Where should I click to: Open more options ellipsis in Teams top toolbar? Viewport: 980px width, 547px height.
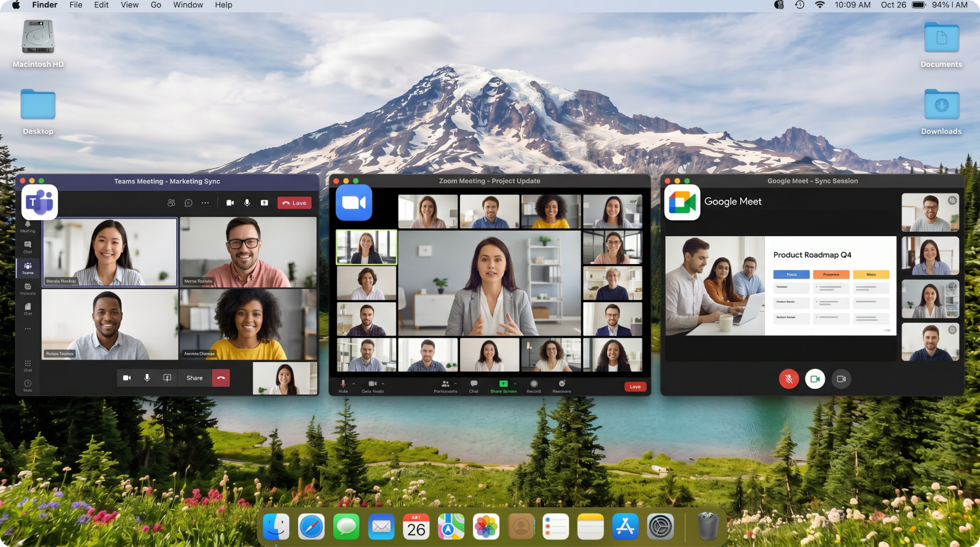(205, 203)
